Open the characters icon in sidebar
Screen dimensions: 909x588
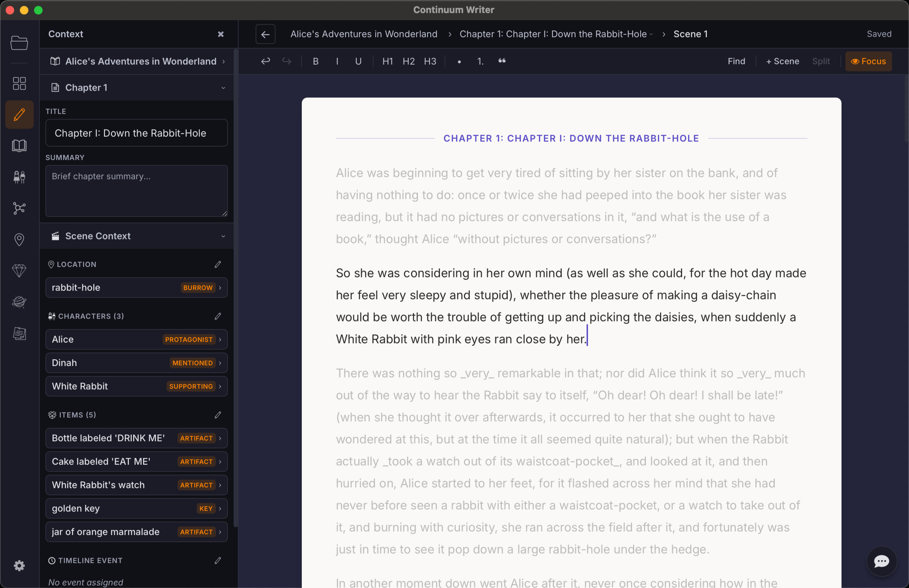[x=19, y=177]
